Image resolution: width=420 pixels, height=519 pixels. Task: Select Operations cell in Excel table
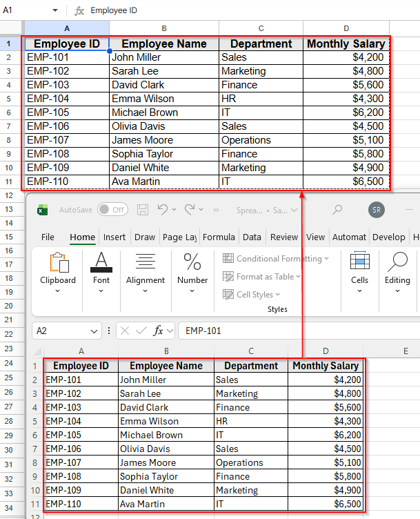[251, 462]
